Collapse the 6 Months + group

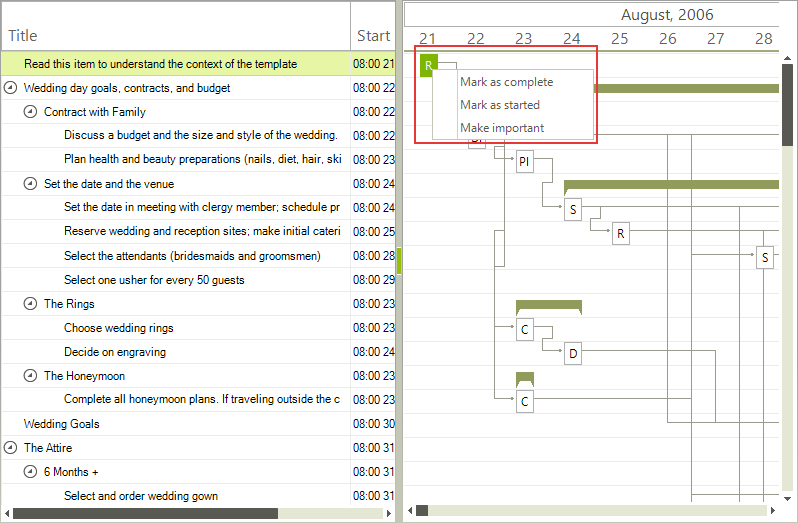click(30, 472)
